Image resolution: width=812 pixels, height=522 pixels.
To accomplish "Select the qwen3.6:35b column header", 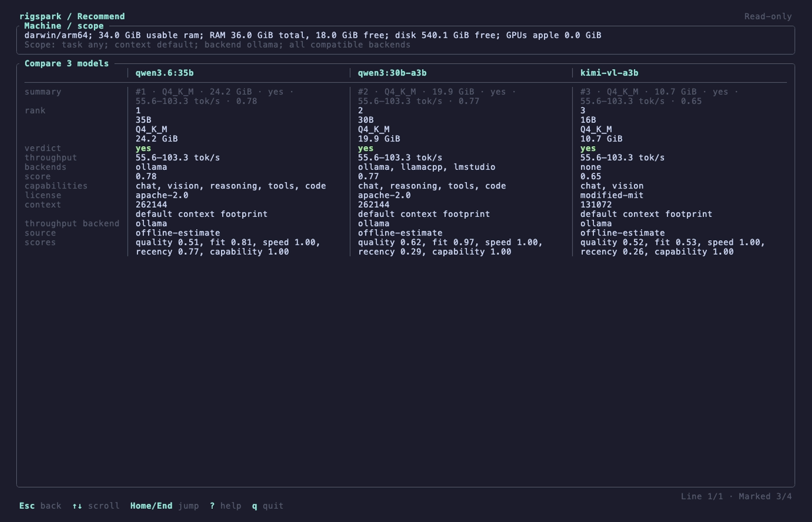I will pyautogui.click(x=165, y=73).
